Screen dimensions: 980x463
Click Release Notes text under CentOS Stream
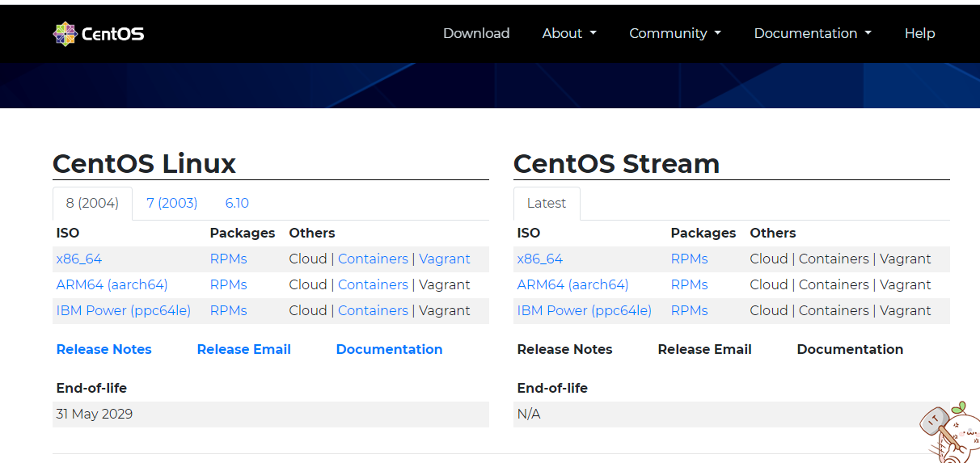(x=565, y=349)
